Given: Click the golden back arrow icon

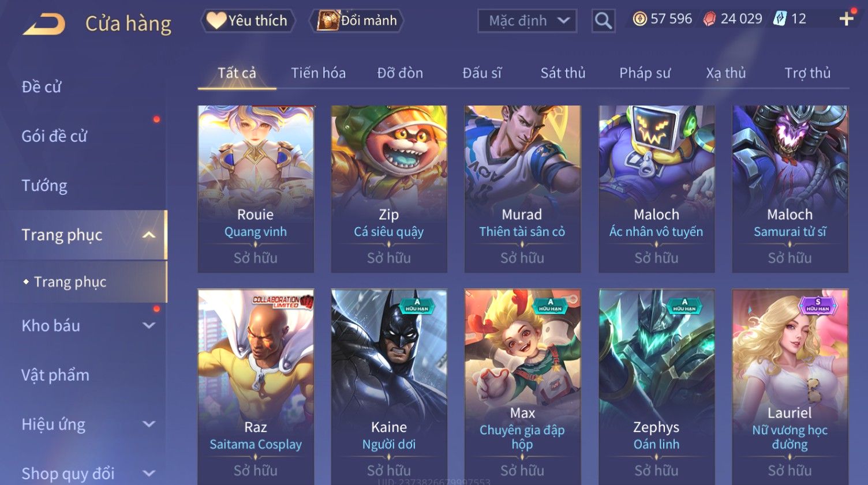Looking at the screenshot, I should click(x=44, y=24).
